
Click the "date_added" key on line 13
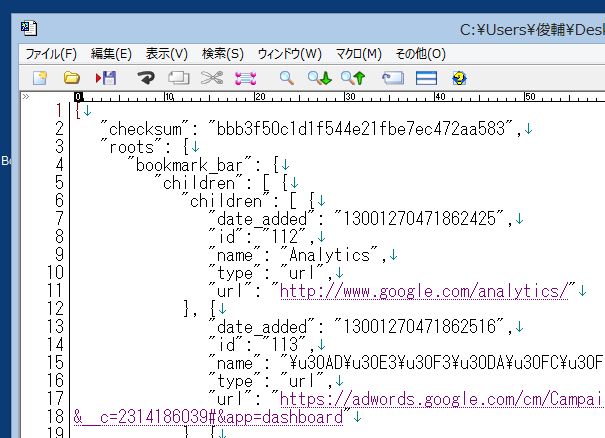[x=262, y=327]
